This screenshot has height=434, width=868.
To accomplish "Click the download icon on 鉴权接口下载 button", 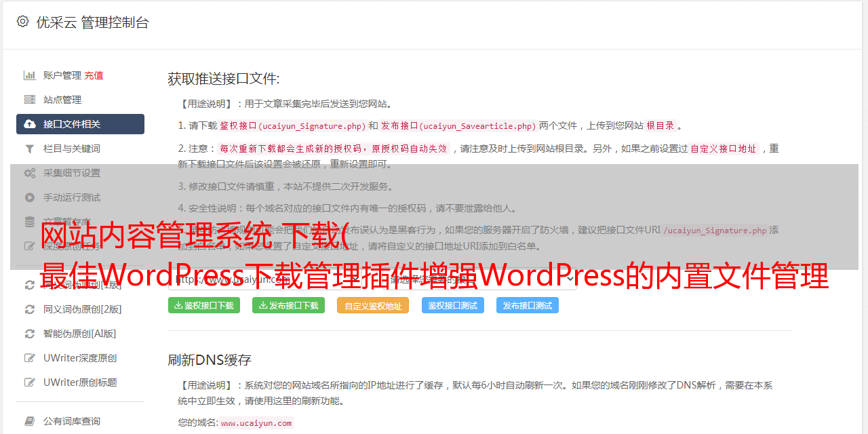I will (x=178, y=305).
